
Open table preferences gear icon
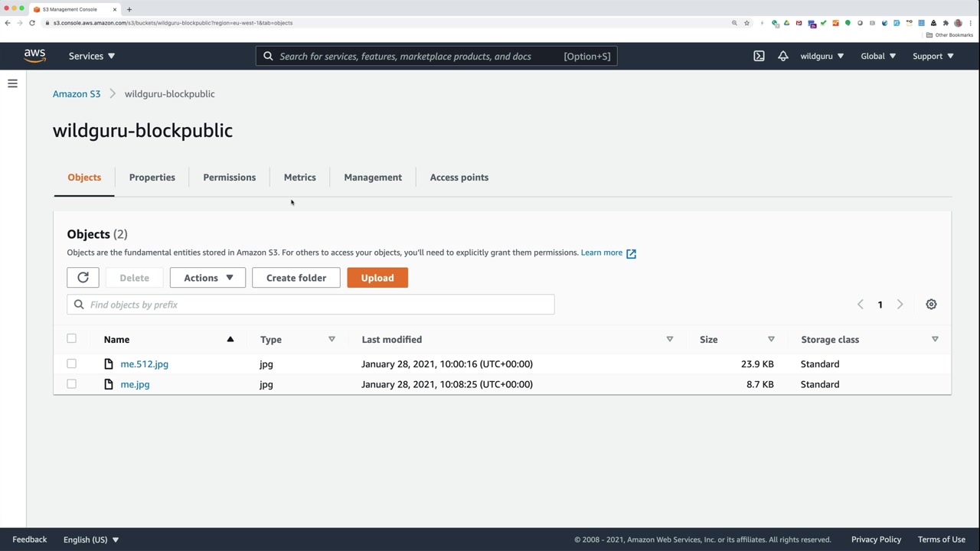(931, 305)
